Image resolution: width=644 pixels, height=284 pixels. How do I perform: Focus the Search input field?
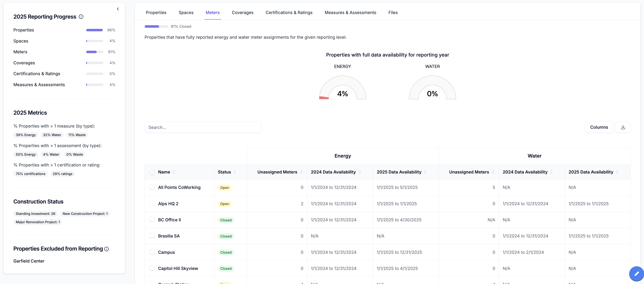(203, 127)
